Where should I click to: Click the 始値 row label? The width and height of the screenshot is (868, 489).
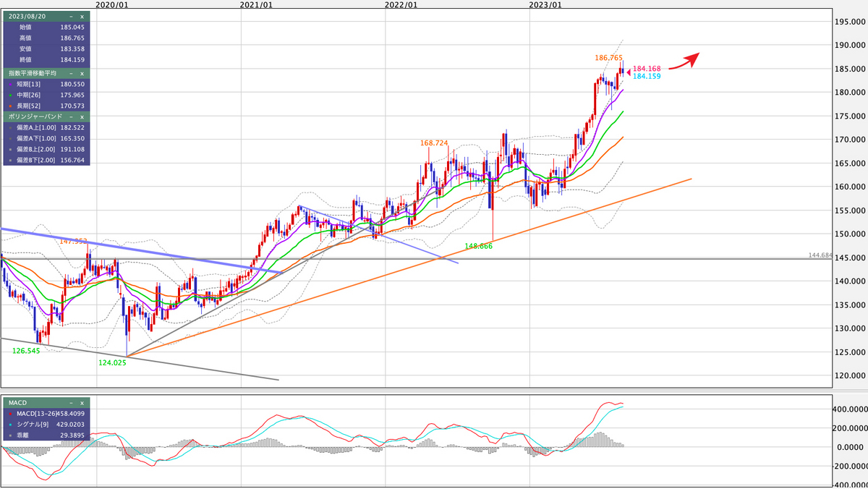point(25,27)
